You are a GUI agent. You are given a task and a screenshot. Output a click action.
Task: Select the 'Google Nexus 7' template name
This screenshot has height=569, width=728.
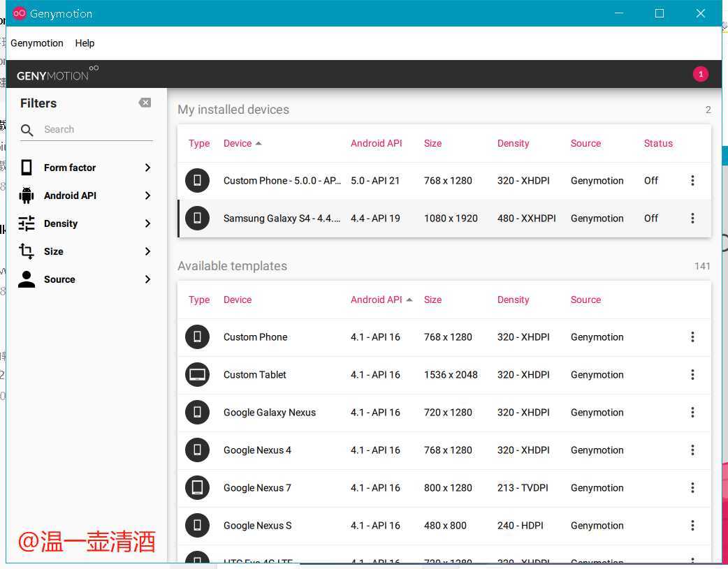tap(257, 487)
